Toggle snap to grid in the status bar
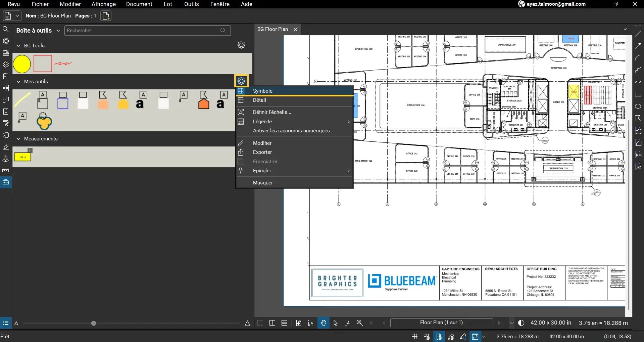 [426, 336]
